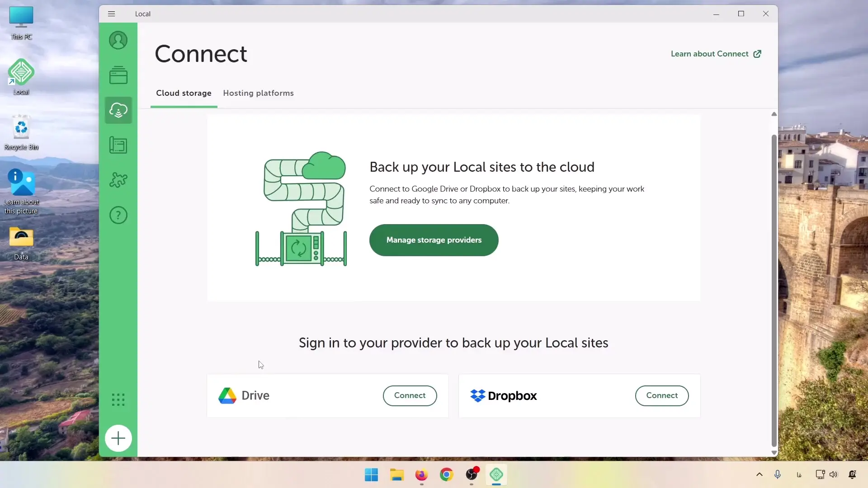Minimize the Local window
The image size is (868, 488).
716,14
